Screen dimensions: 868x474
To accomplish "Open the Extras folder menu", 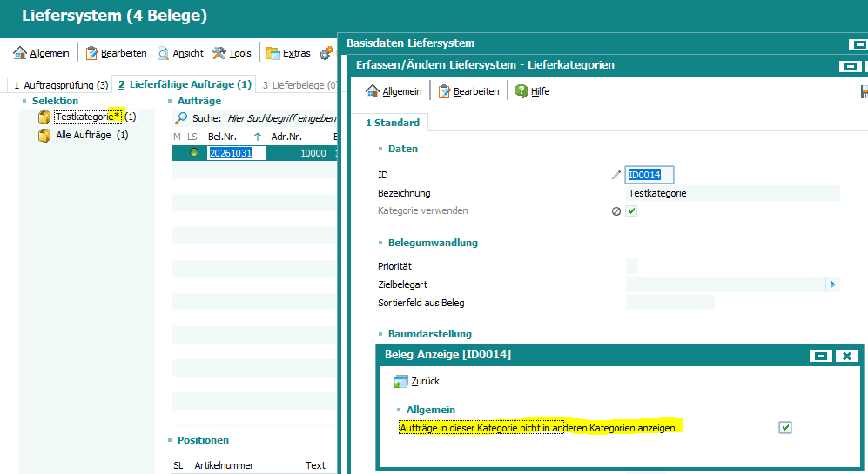I will [288, 53].
